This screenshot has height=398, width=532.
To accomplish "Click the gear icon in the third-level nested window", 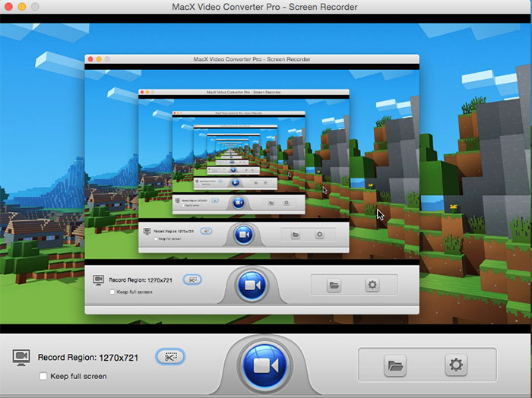I will click(320, 234).
